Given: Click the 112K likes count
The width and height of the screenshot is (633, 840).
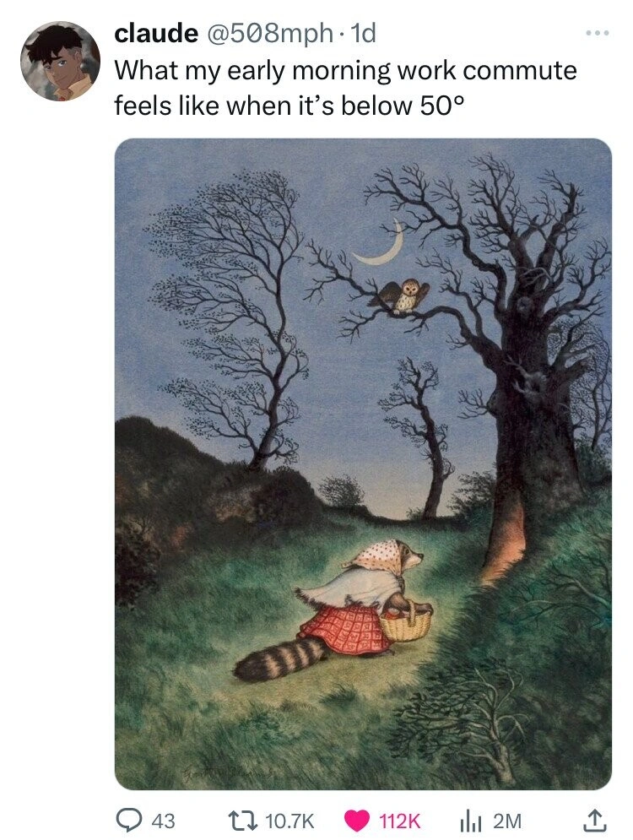Looking at the screenshot, I should (x=399, y=821).
